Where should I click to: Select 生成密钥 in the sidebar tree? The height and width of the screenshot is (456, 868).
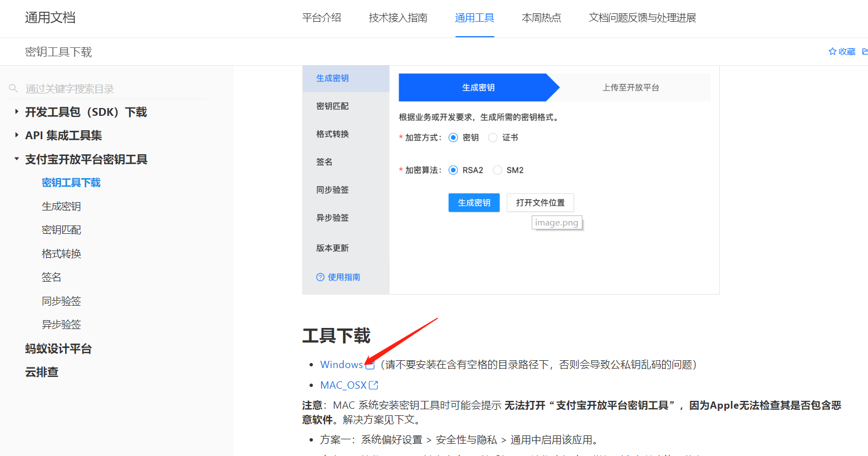(61, 206)
